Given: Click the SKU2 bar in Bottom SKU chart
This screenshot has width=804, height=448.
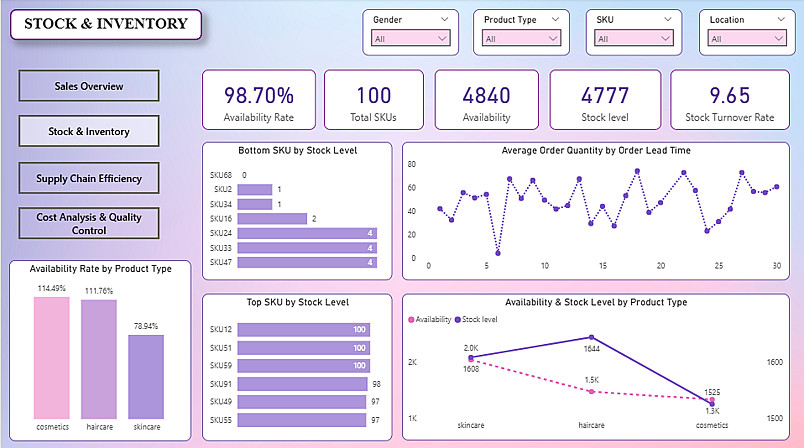Looking at the screenshot, I should pyautogui.click(x=255, y=190).
